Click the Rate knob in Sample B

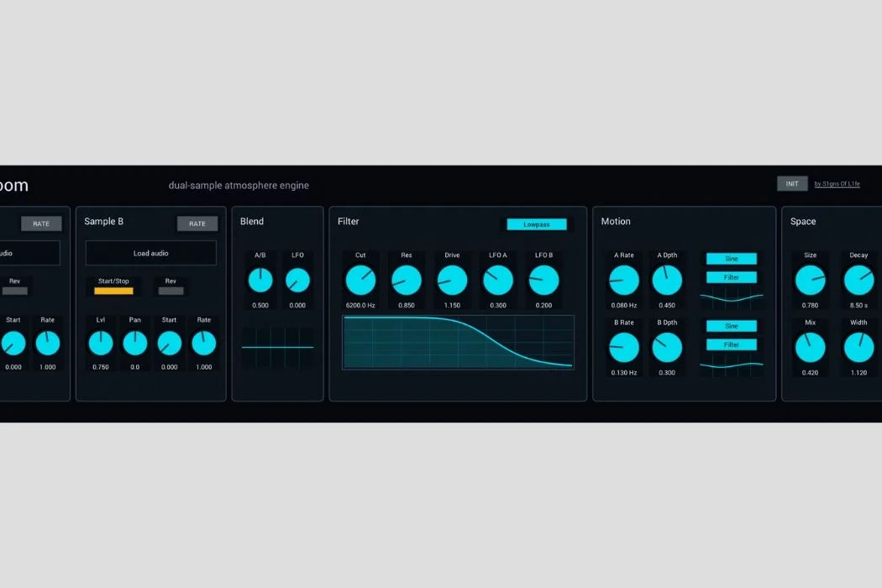point(203,344)
